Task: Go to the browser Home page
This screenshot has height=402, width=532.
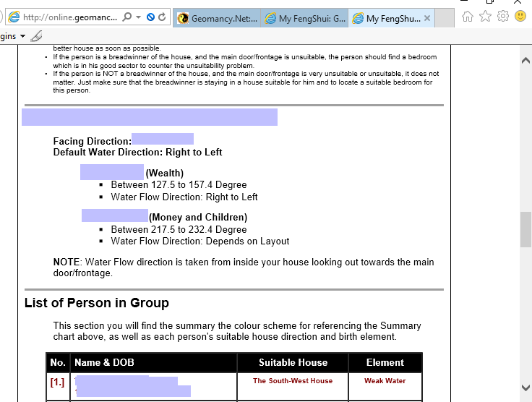Action: (x=468, y=16)
